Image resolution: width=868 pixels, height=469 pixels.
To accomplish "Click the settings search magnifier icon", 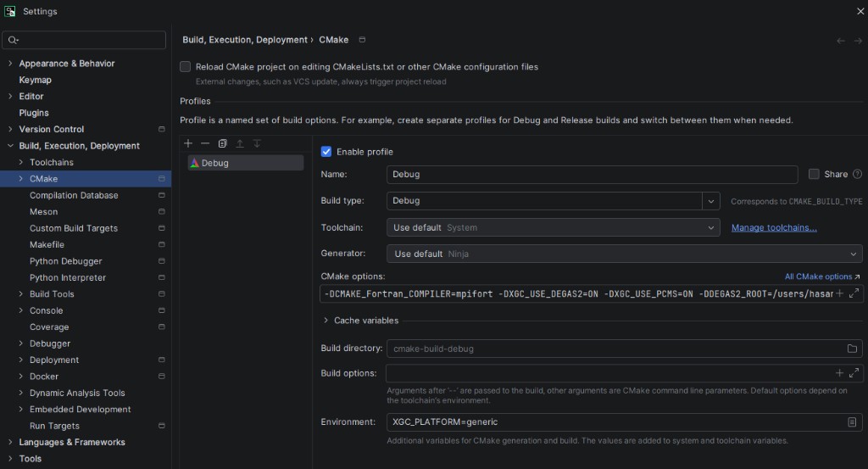I will tap(14, 40).
